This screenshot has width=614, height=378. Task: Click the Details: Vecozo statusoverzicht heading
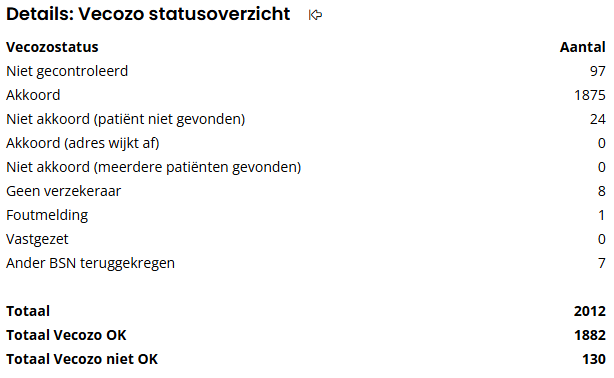(148, 14)
